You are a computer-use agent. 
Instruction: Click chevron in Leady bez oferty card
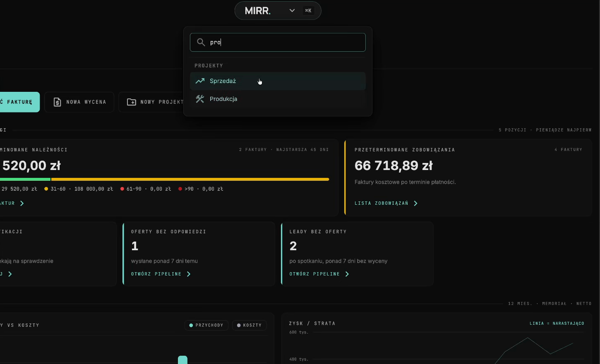pos(347,274)
